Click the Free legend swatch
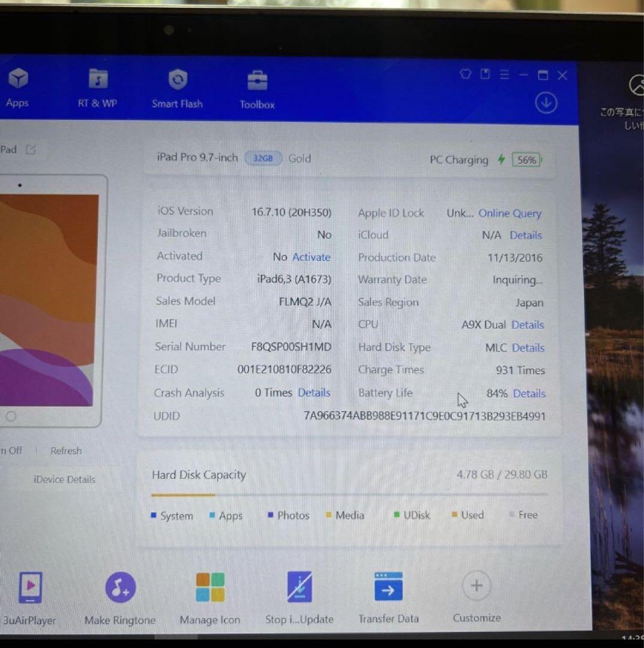The height and width of the screenshot is (648, 644). pyautogui.click(x=512, y=514)
